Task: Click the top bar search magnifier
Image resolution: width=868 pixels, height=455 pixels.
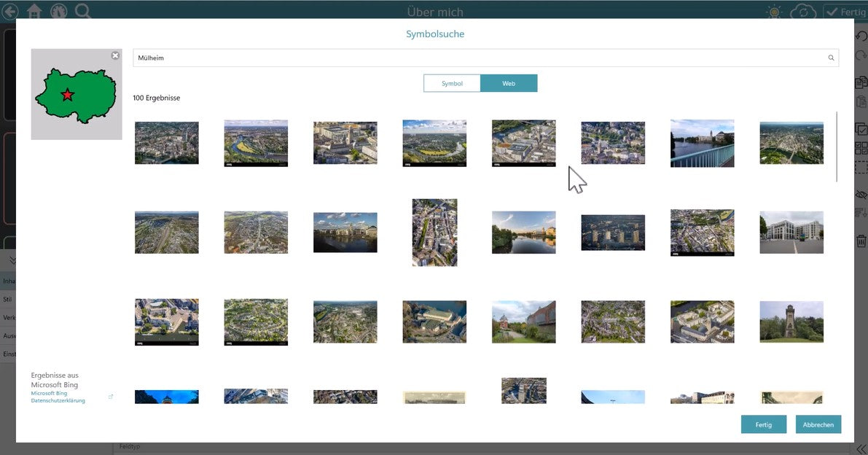Action: pos(83,11)
